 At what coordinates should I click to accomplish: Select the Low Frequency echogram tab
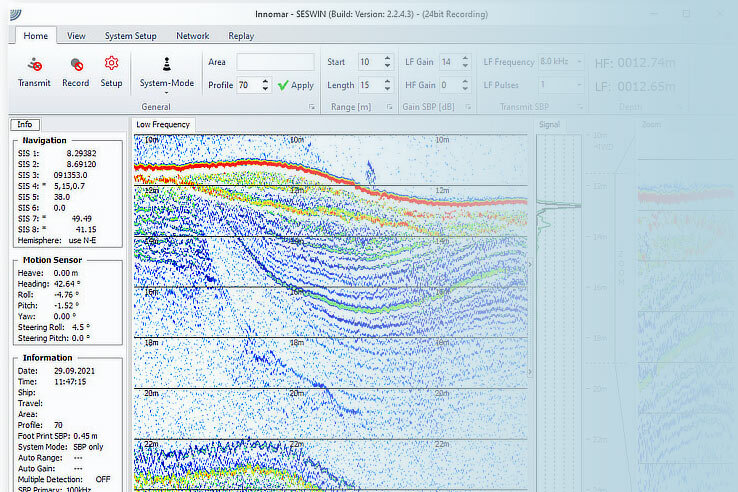pos(163,125)
